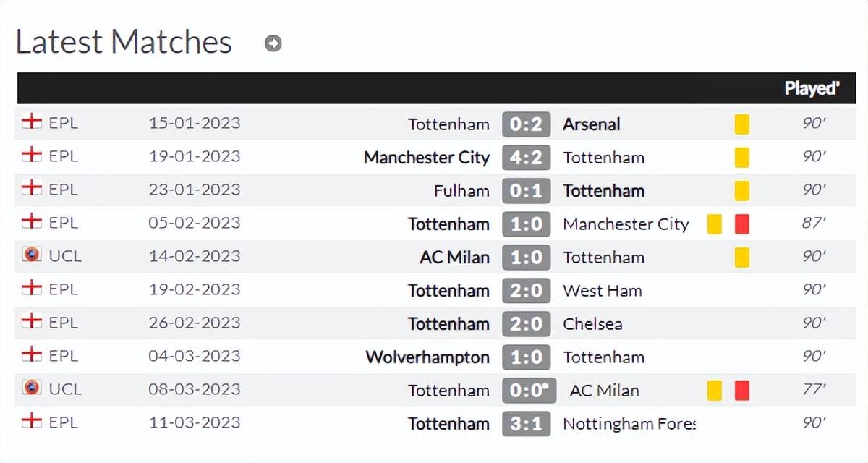This screenshot has height=463, width=868.
Task: Select the Arsenal team name
Action: 591,124
